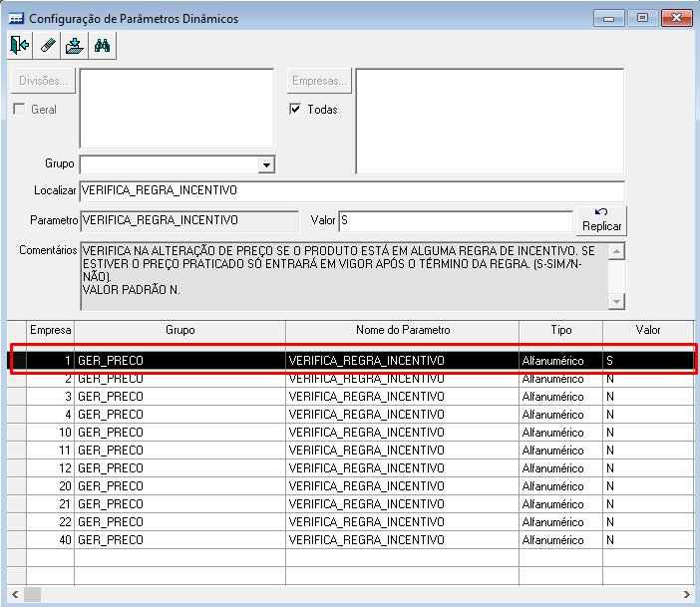Screen dimensions: 700x607
Task: Select the row for Empresa 22
Action: tap(350, 521)
